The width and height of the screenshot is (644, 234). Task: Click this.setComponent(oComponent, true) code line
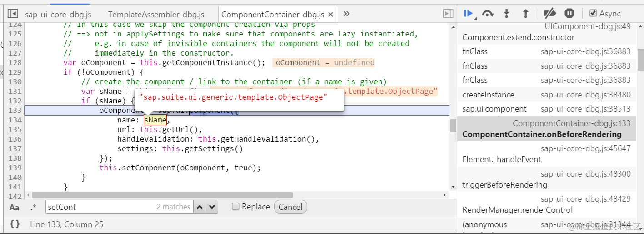click(180, 168)
